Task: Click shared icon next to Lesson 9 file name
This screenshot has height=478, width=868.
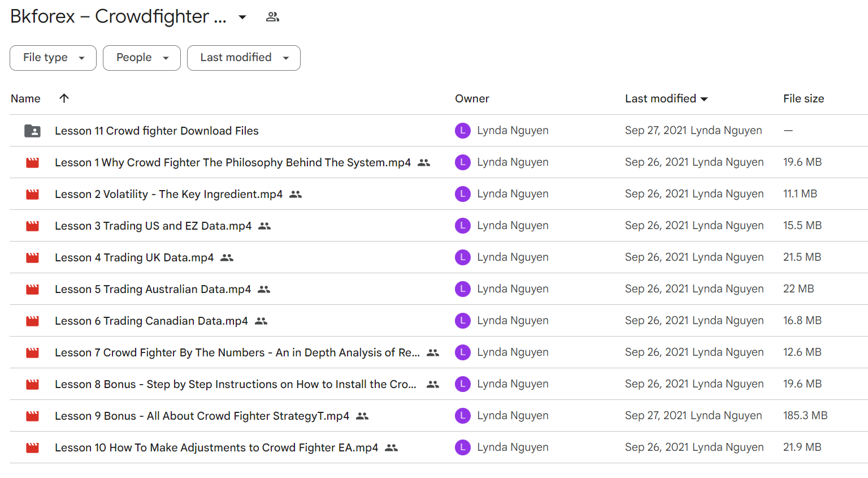Action: tap(362, 416)
